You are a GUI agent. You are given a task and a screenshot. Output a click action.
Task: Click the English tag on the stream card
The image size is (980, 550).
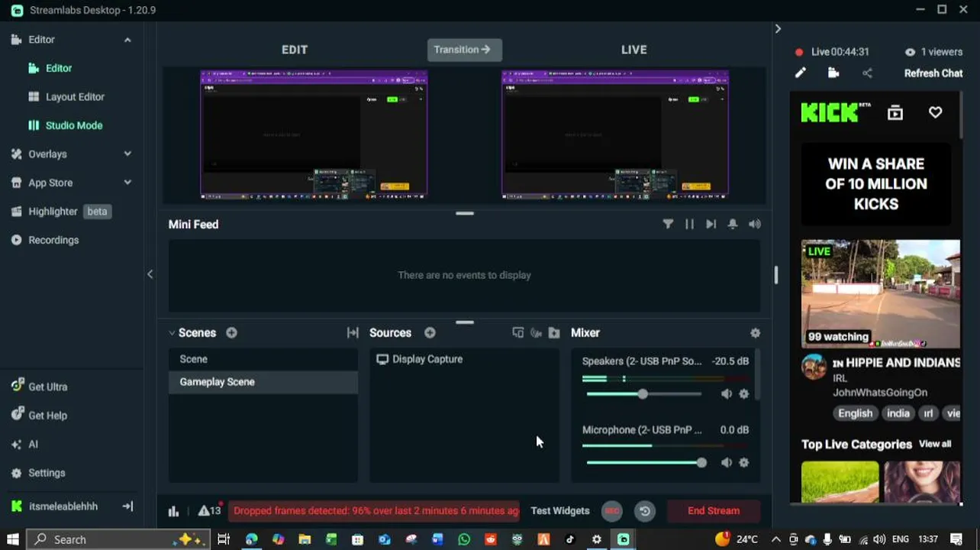point(855,413)
